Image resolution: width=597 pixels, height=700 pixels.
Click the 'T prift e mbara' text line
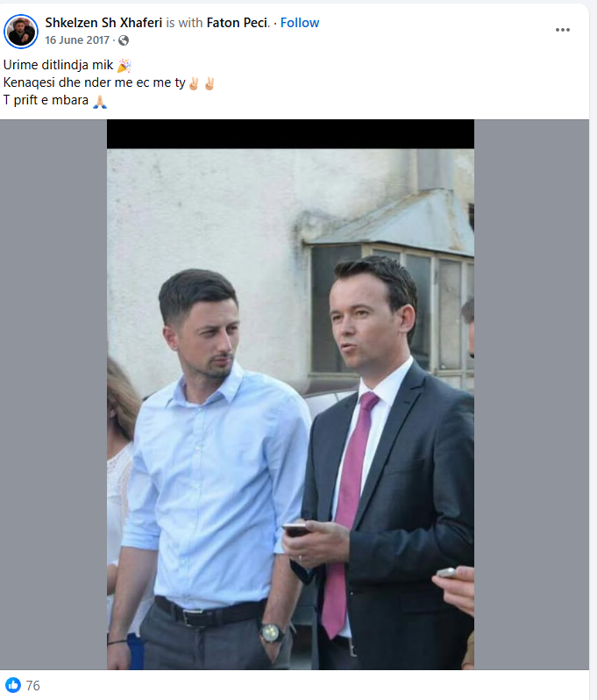[46, 100]
